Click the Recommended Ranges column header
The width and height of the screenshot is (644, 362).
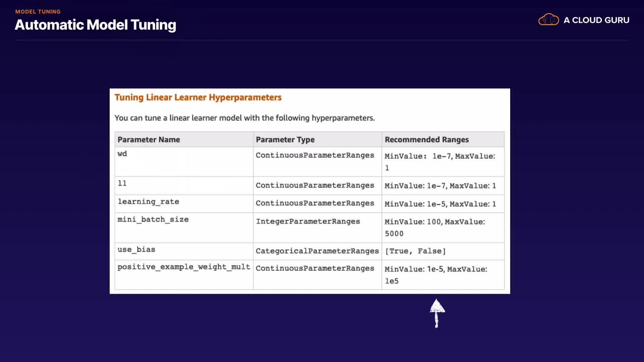(426, 139)
